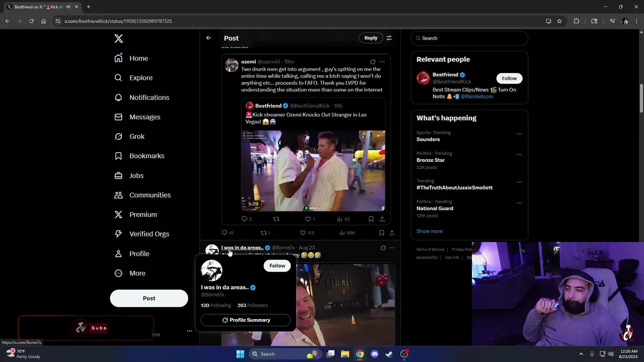Go back using the Post header arrow
The image size is (644, 362).
(209, 38)
